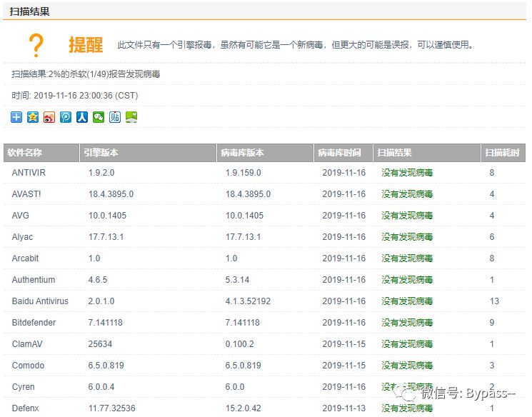Click Comodo scan time 3

[491, 366]
